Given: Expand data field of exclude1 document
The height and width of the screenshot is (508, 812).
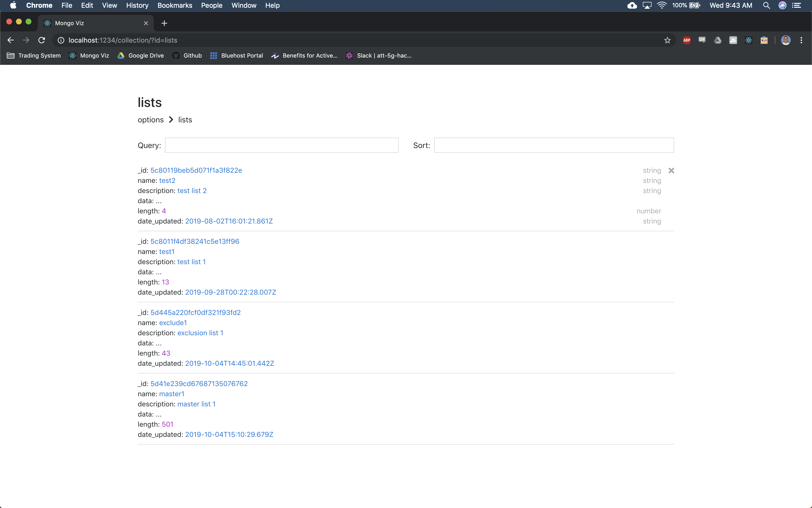Looking at the screenshot, I should tap(159, 343).
